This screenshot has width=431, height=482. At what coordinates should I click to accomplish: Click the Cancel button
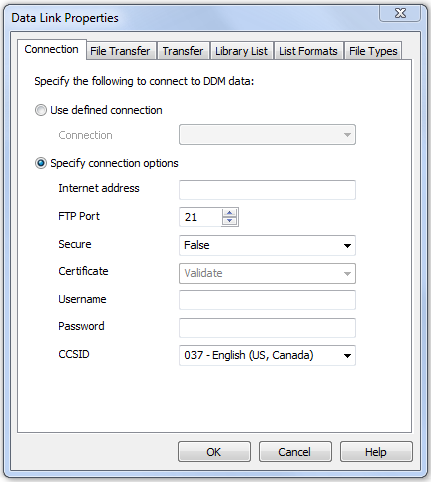[295, 452]
